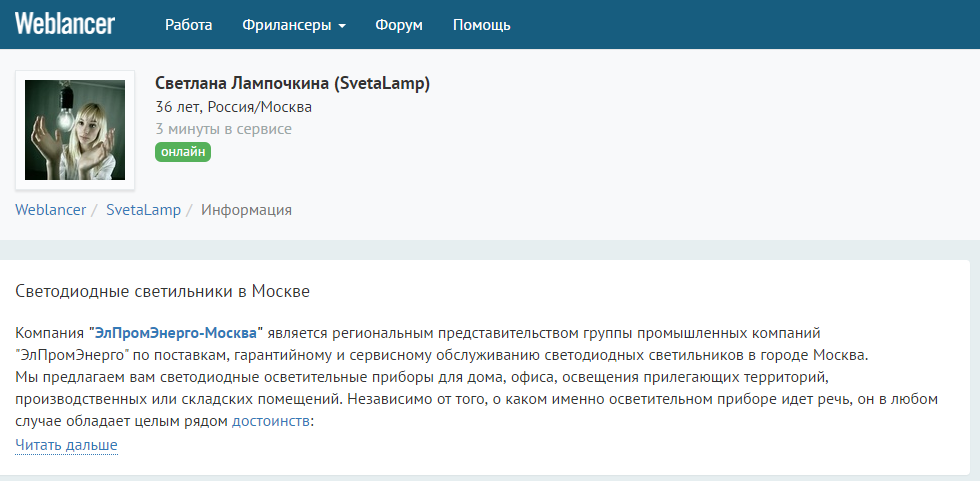Open the ЭлПромЭнерго-Москва company link

point(176,331)
